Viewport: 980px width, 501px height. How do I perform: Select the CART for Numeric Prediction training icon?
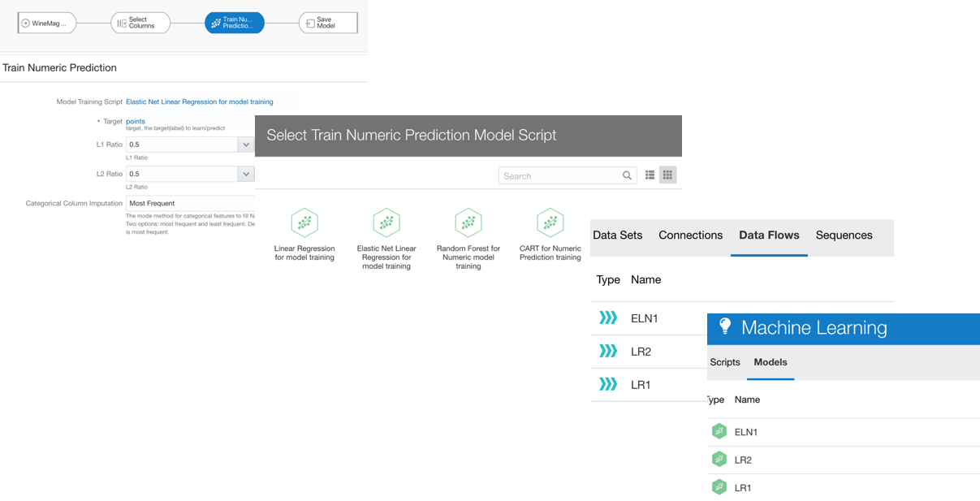pos(550,221)
